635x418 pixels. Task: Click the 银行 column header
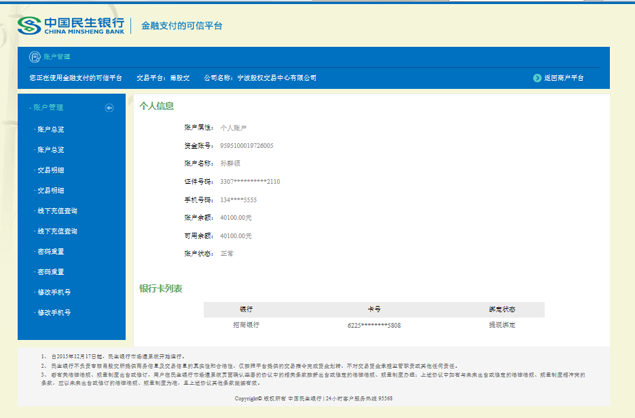click(x=246, y=309)
